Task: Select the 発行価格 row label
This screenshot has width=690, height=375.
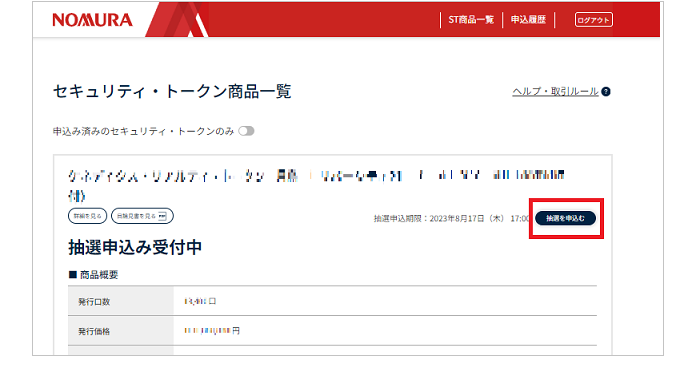Action: pyautogui.click(x=94, y=331)
